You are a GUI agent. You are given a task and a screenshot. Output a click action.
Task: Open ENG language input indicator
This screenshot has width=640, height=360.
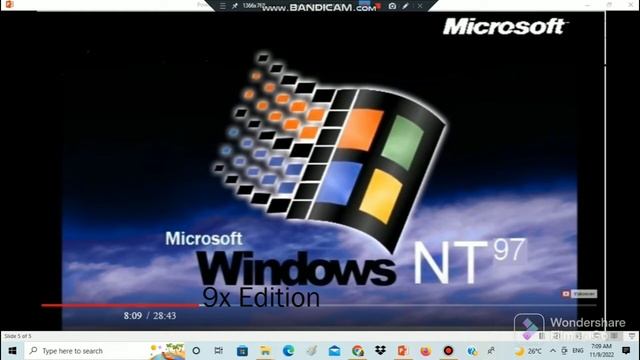578,351
